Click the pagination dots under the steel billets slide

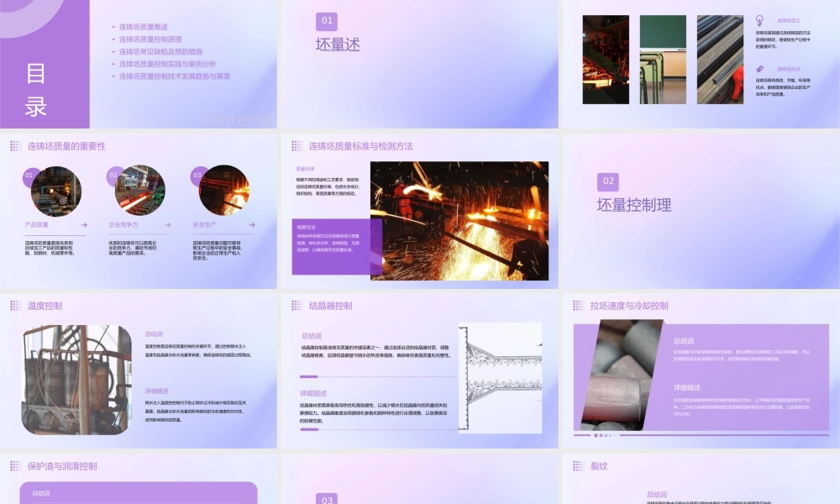tap(606, 435)
